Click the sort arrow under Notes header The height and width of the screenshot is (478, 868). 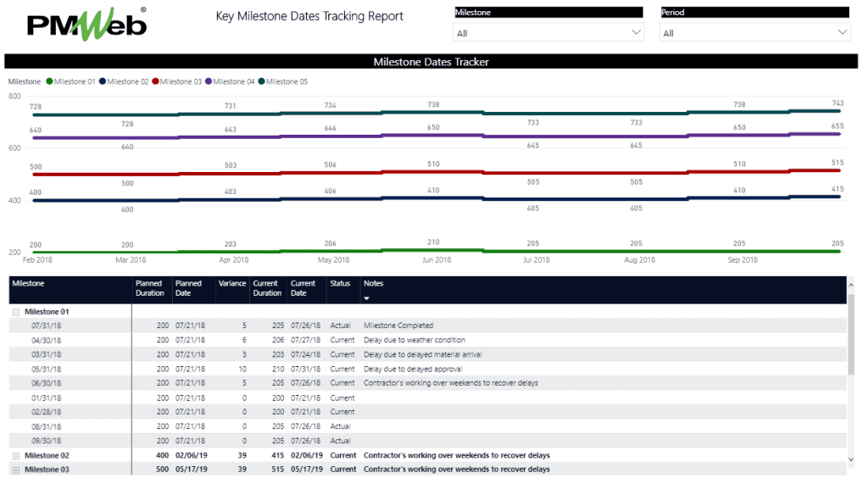[x=367, y=298]
